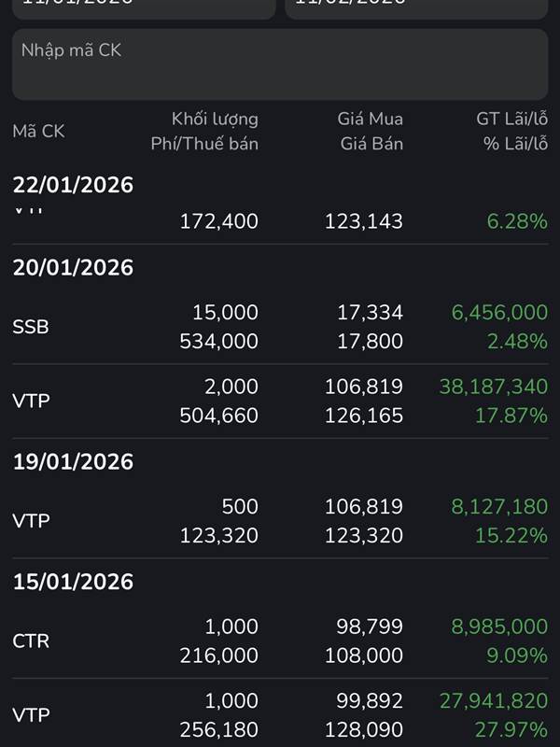Select the '% Lãi/lỗ' column header
The height and width of the screenshot is (747, 560).
pos(515,144)
